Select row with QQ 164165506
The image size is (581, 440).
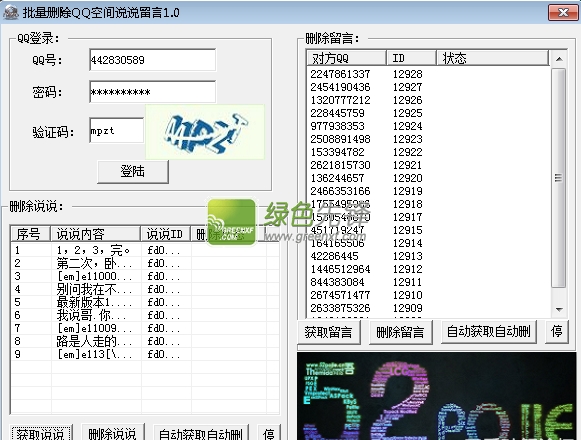(x=428, y=243)
